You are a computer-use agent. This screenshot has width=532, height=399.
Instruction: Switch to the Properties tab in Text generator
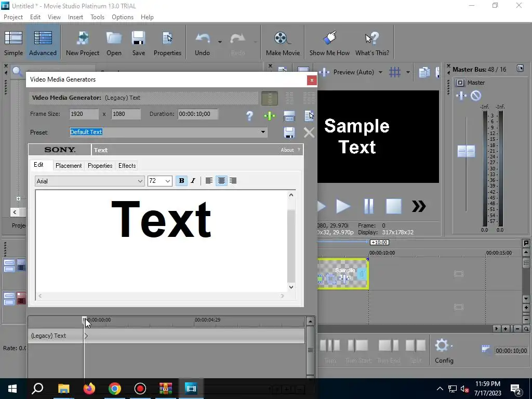(x=100, y=166)
